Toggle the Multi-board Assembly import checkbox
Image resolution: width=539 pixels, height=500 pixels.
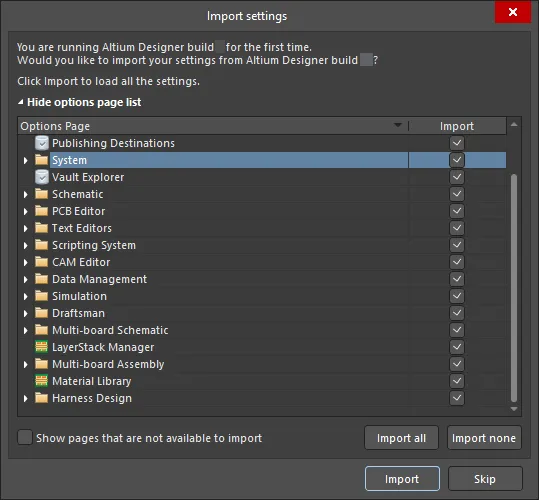(x=457, y=364)
